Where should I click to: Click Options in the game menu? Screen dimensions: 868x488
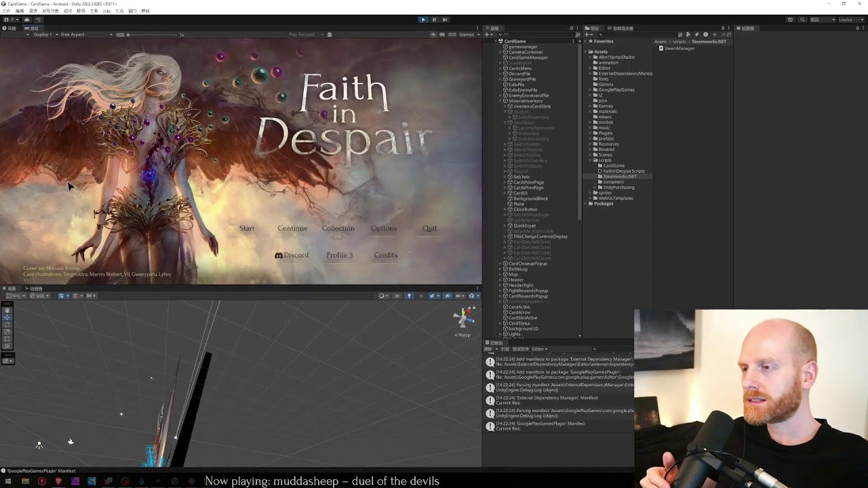point(384,228)
